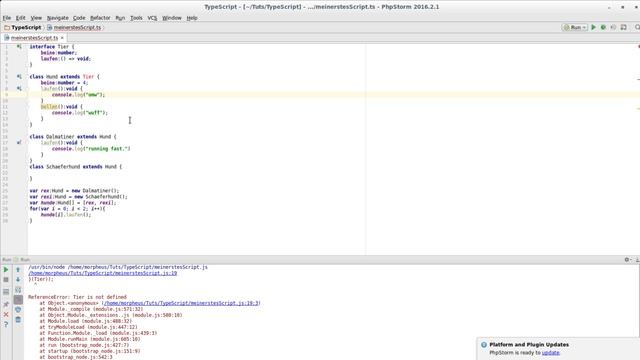Rerun program with green play in Run panel
The height and width of the screenshot is (360, 640).
coord(6,270)
